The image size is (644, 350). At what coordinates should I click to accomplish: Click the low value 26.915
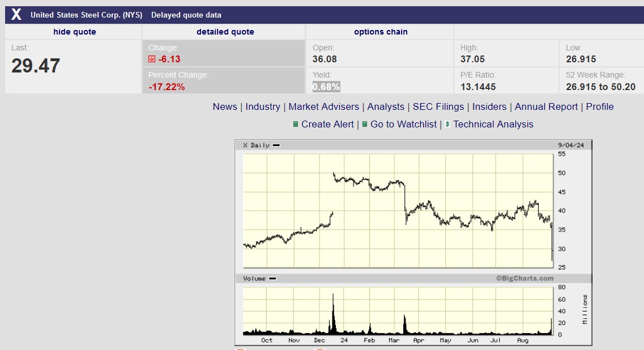(x=581, y=59)
